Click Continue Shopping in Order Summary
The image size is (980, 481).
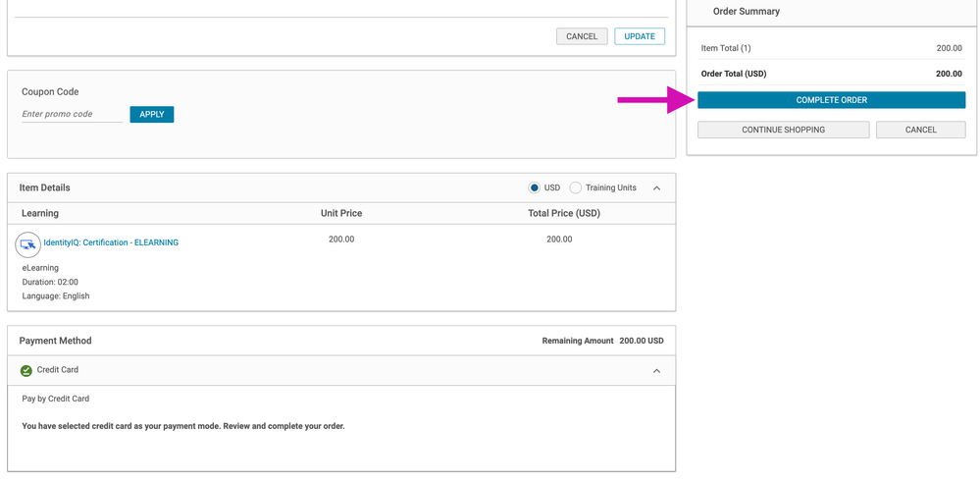[x=783, y=130]
